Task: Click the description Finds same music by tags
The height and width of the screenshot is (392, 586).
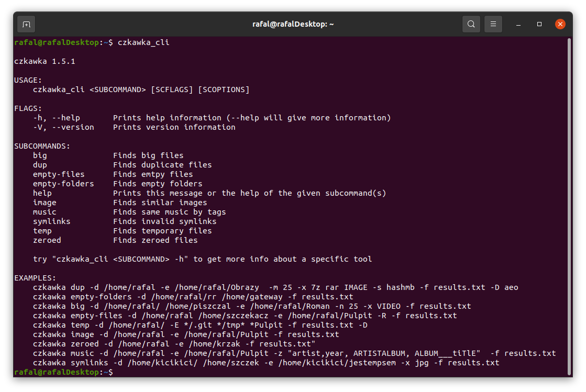Action: (x=169, y=212)
